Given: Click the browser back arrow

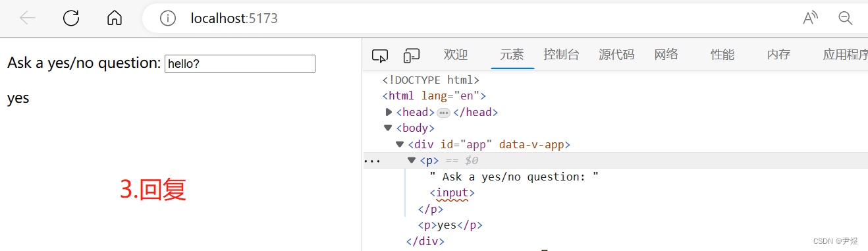Looking at the screenshot, I should click(x=28, y=18).
